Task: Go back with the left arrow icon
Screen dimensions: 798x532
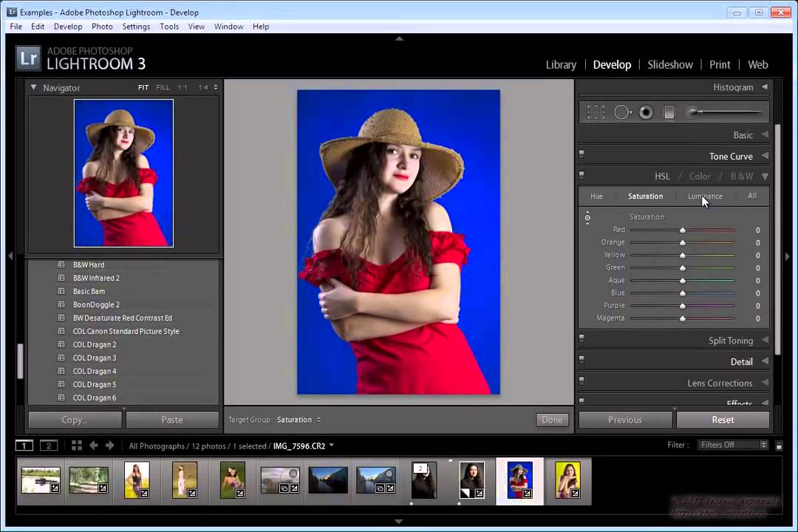Action: point(94,446)
